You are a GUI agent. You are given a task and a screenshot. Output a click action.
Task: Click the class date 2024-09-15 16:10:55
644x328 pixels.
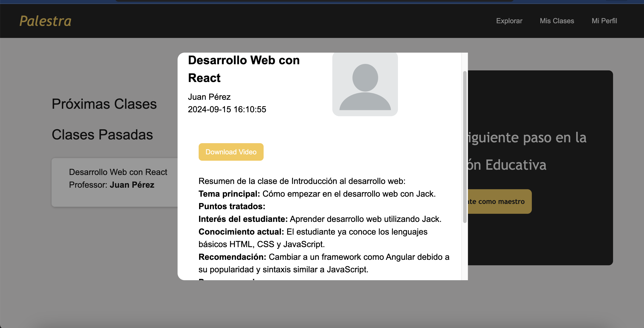click(227, 109)
